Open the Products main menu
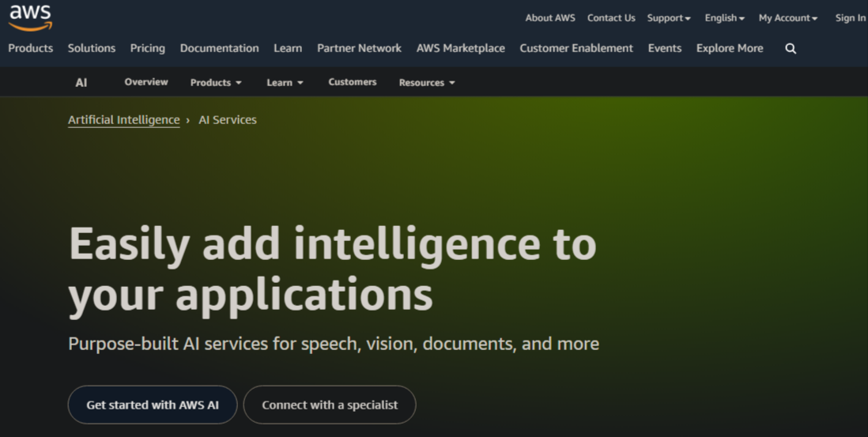The image size is (868, 437). (31, 48)
